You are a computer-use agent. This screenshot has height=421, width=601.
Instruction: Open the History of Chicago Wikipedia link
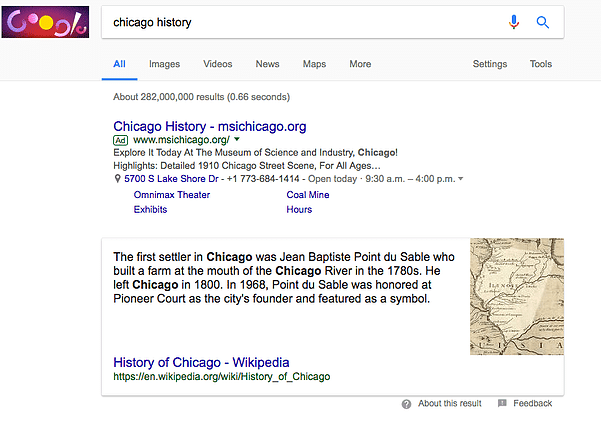[201, 361]
